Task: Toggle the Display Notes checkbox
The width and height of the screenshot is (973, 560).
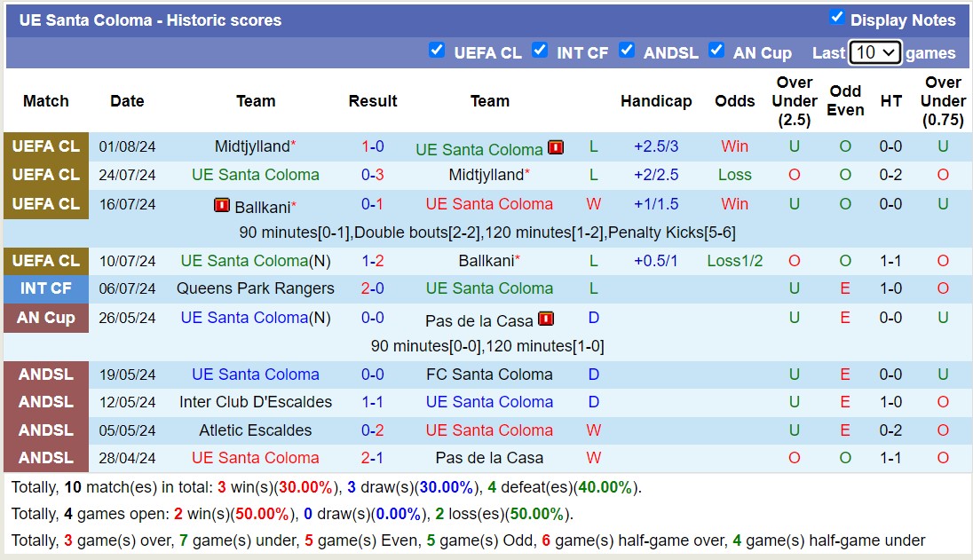Action: click(x=836, y=18)
